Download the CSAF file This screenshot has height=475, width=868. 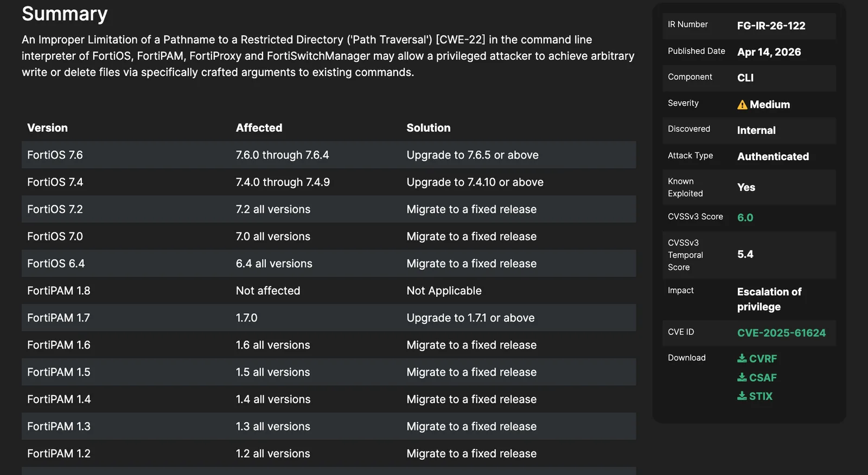(x=757, y=377)
